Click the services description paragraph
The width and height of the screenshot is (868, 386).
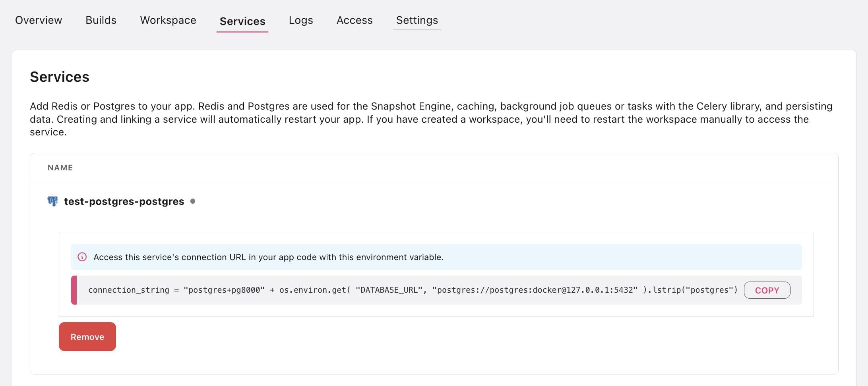(397, 119)
